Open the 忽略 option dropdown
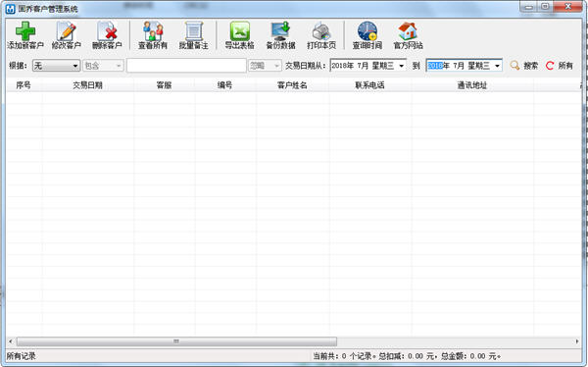 pos(265,66)
